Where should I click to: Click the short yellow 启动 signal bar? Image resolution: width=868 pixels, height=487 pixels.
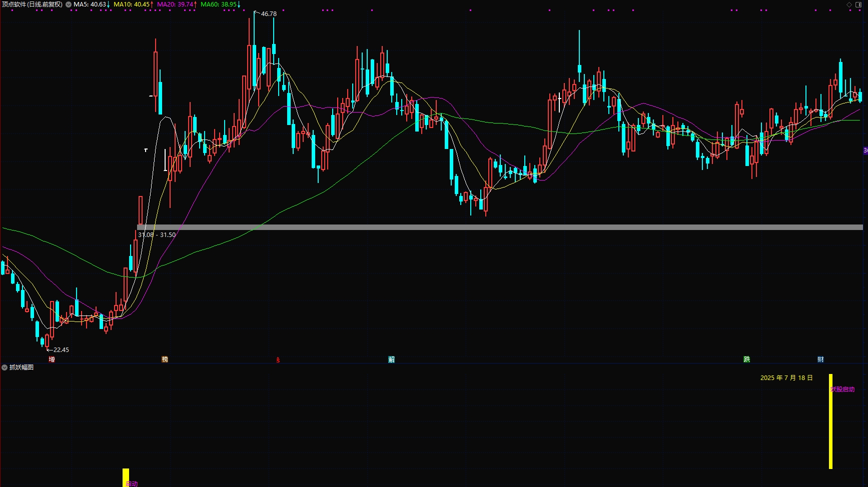[x=126, y=477]
